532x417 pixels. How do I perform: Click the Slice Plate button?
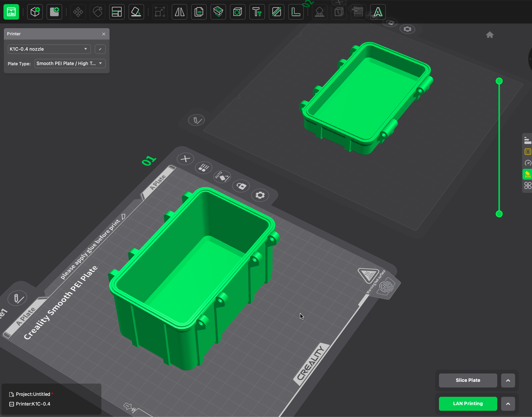(x=468, y=380)
